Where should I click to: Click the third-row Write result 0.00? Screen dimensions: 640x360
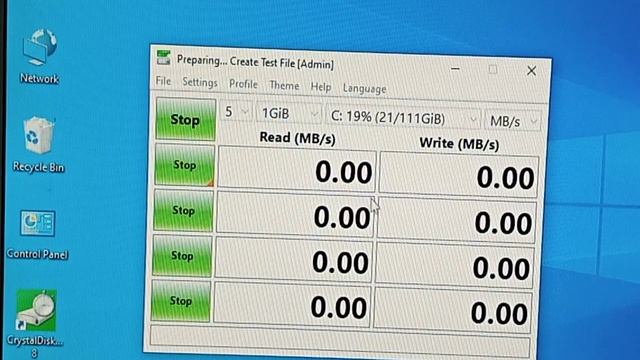click(x=455, y=266)
